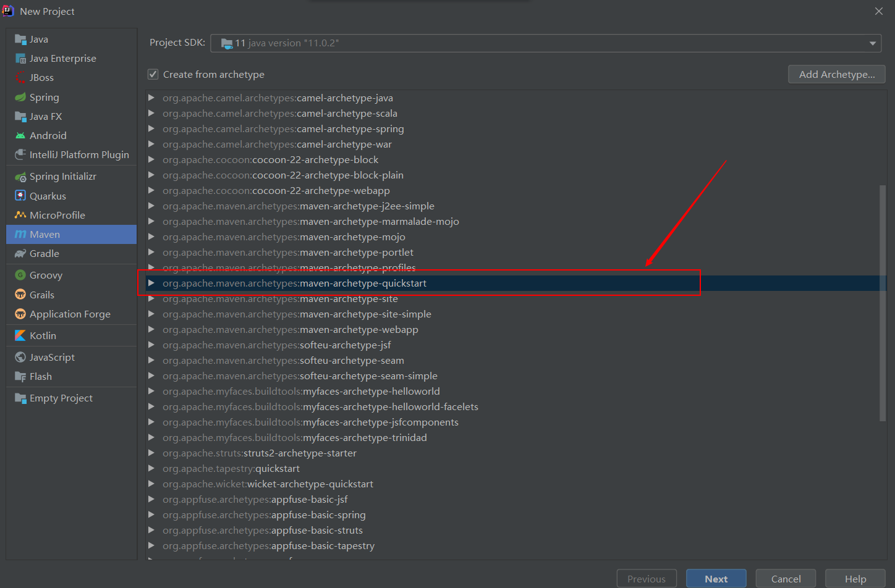895x588 pixels.
Task: Select appfuse-basic-jsf row
Action: click(x=516, y=500)
